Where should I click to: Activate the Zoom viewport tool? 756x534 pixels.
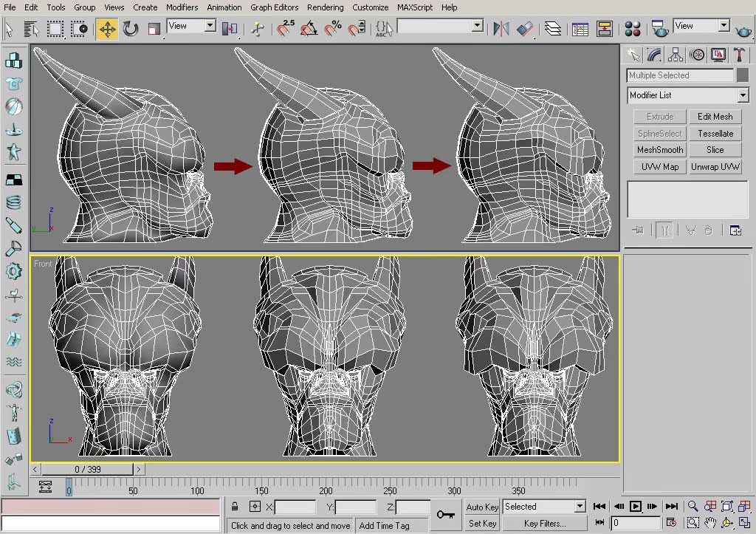click(693, 506)
